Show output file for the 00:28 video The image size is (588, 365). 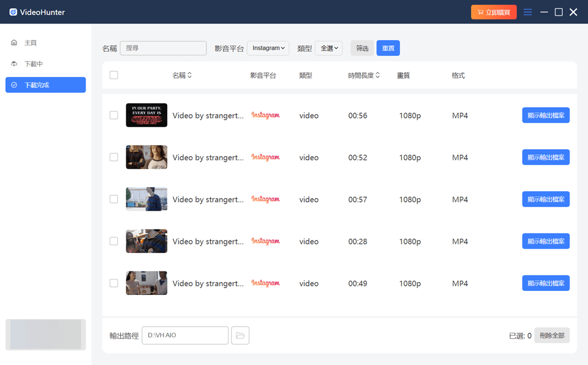point(546,241)
